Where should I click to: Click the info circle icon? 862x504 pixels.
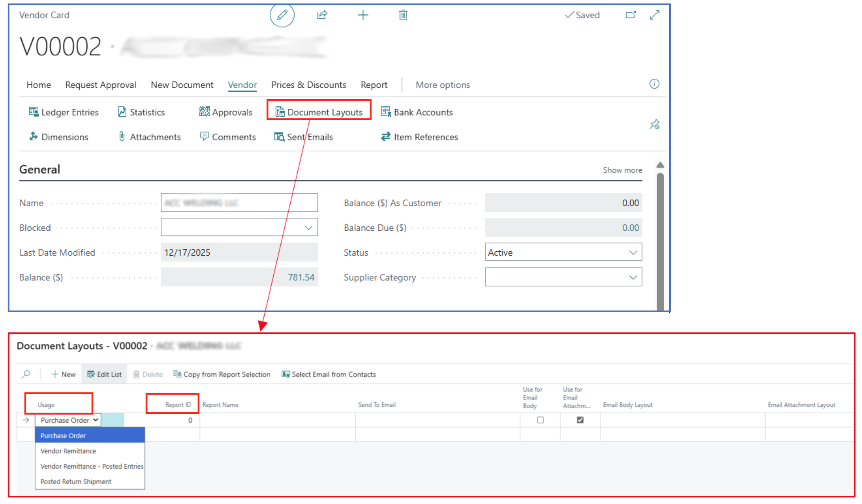pos(654,84)
